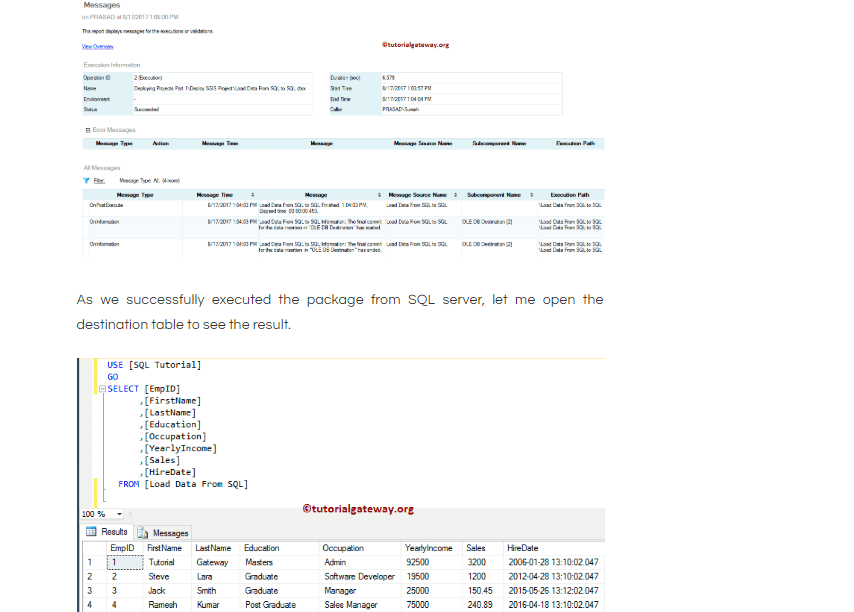
Task: Switch to the Messages tab in query results
Action: pyautogui.click(x=162, y=533)
